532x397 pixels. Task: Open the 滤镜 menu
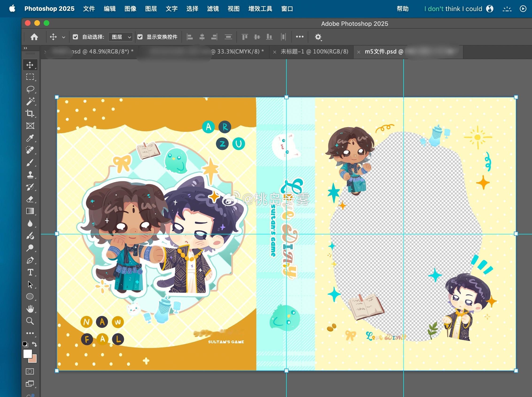click(213, 9)
